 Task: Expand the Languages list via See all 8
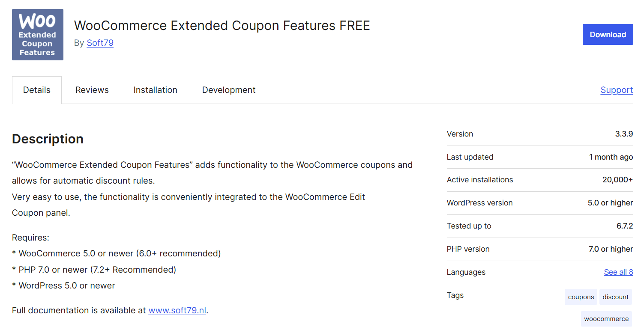tap(618, 272)
